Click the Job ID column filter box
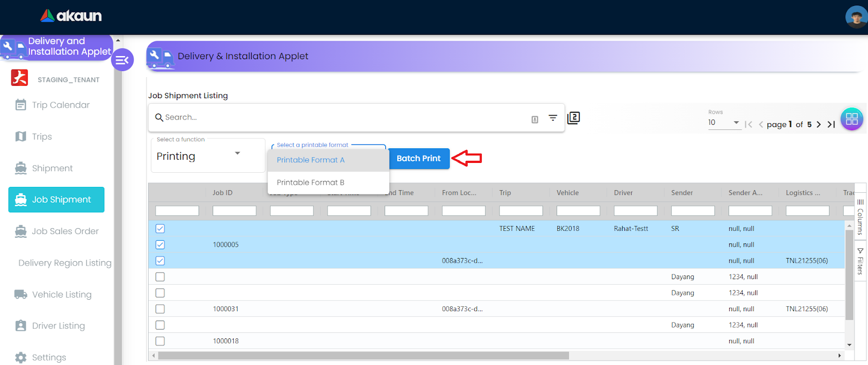 [x=234, y=211]
